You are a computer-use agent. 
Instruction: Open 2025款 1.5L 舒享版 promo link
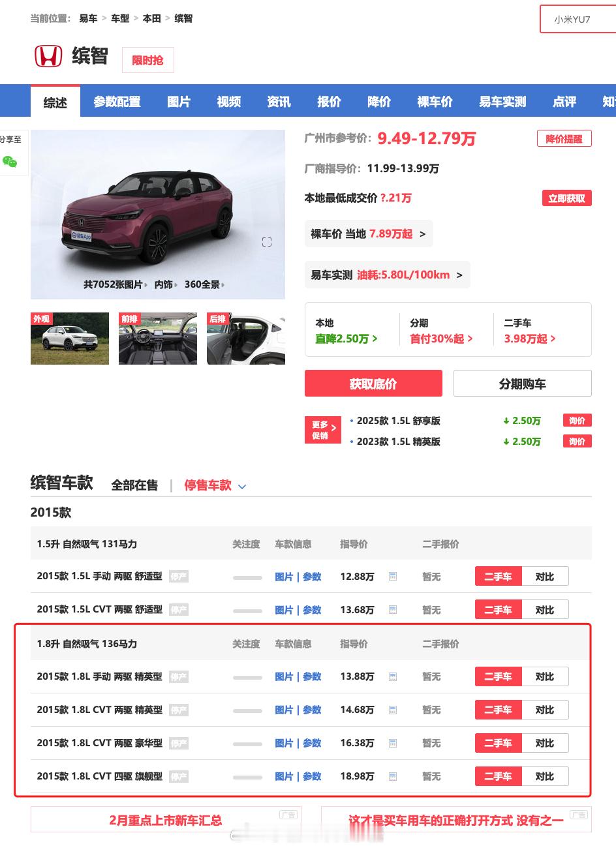pyautogui.click(x=399, y=421)
